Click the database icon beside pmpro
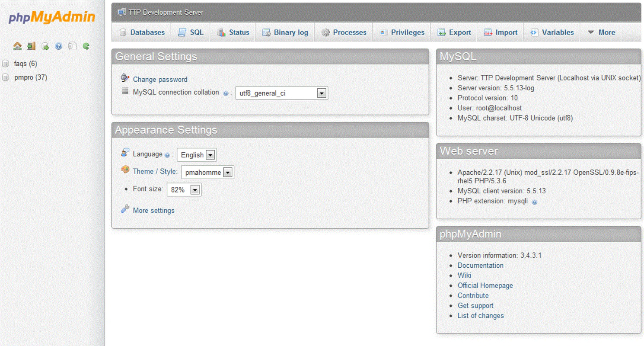The image size is (644, 346). tap(5, 77)
